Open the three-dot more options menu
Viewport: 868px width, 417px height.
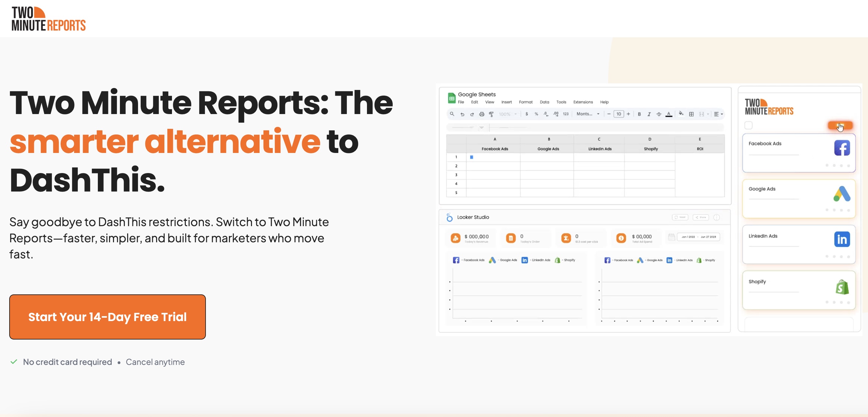tap(717, 218)
